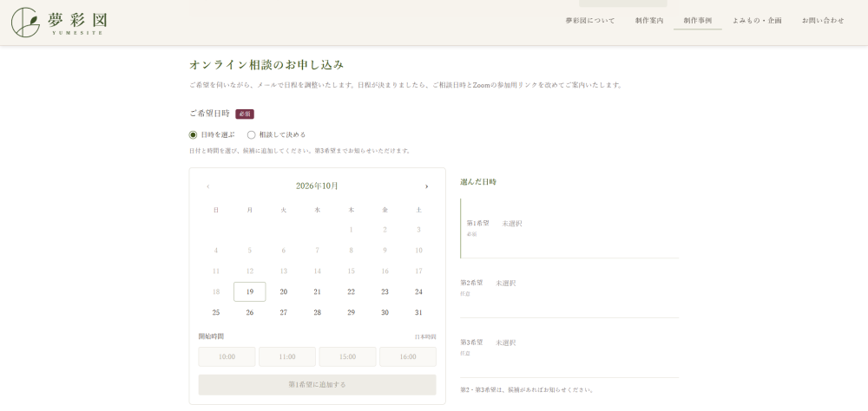The height and width of the screenshot is (411, 868).
Task: Open the 夢彩図 YUMESITE logo home link
Action: (x=59, y=23)
